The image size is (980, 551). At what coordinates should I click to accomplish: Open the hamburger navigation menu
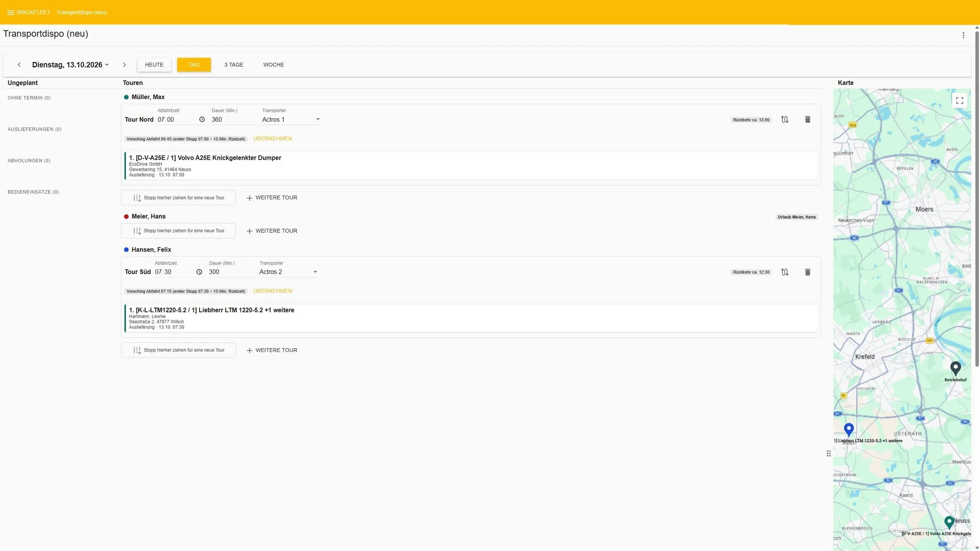(10, 12)
